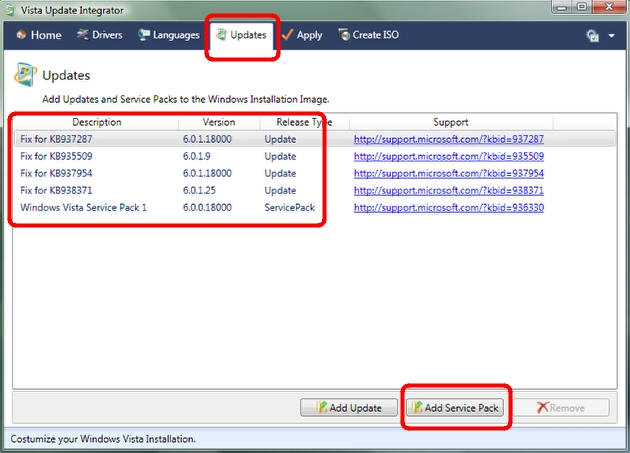Click version 6.0.1.25 cell

tap(199, 191)
